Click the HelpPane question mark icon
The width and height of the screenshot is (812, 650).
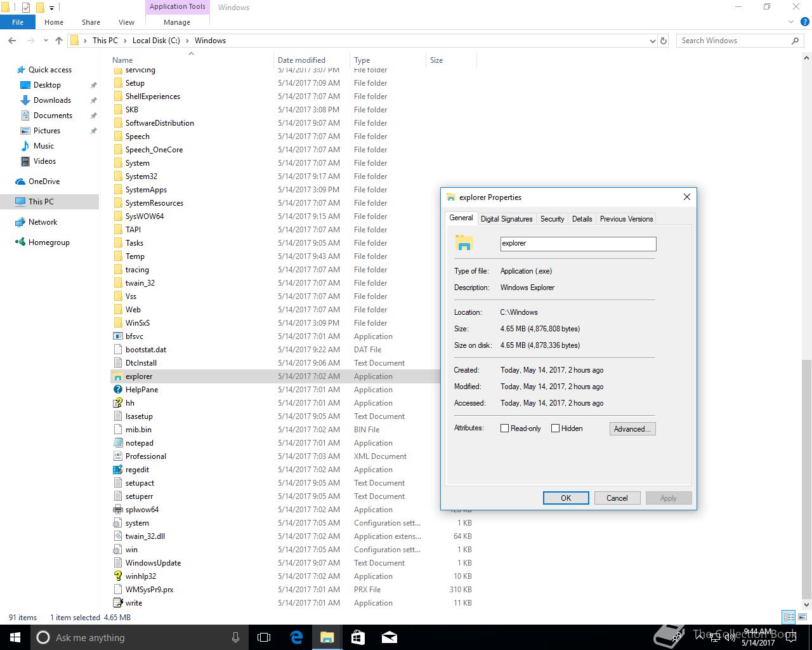[117, 390]
